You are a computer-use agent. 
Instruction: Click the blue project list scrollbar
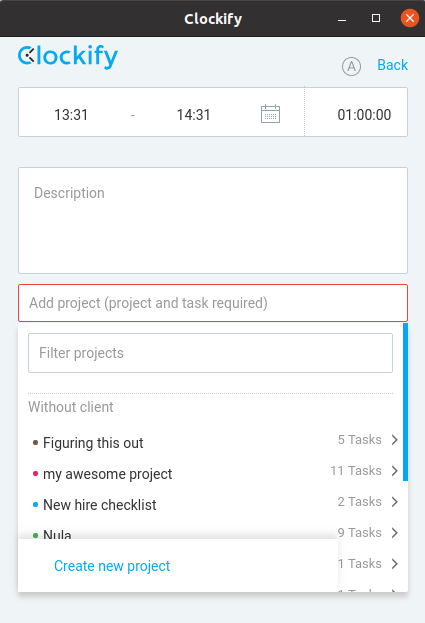[x=405, y=402]
